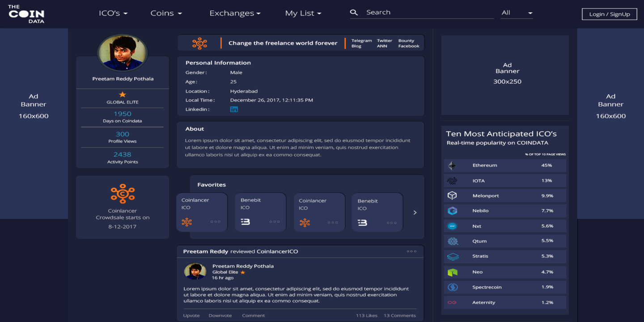Image resolution: width=644 pixels, height=322 pixels.
Task: Downvote the CoinlancerICO review
Action: [220, 316]
